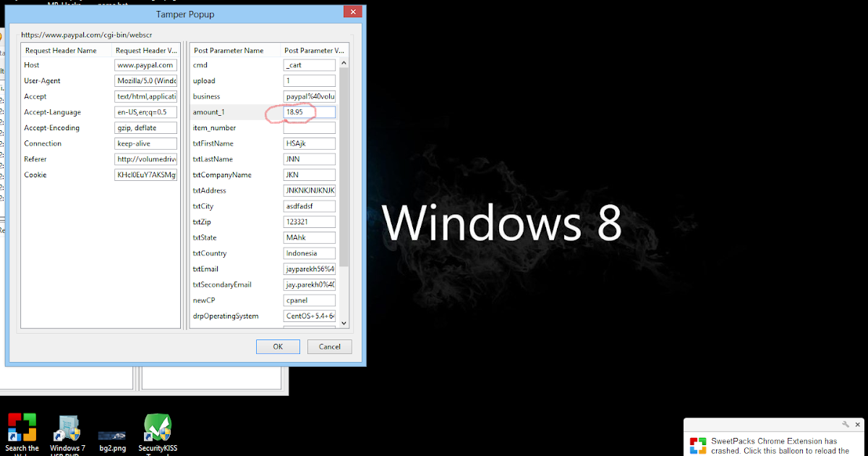Click the Request Header Name column header
This screenshot has width=868, height=456.
(x=67, y=51)
